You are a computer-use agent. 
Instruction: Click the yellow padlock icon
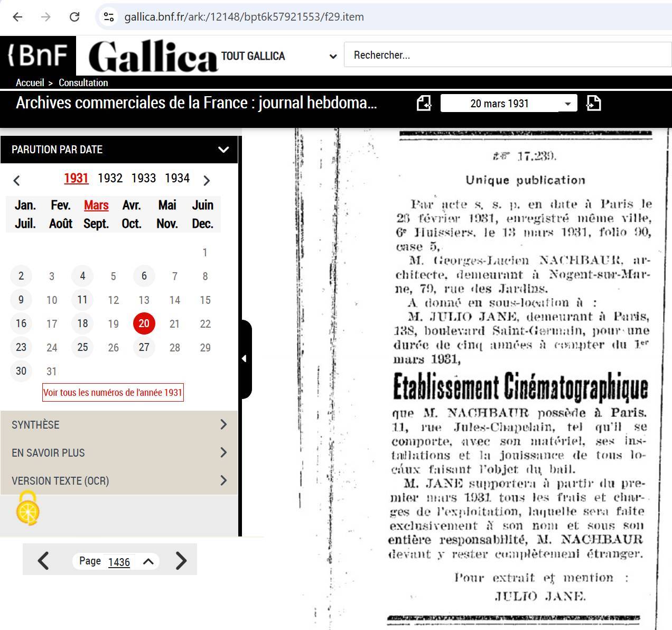coord(28,508)
